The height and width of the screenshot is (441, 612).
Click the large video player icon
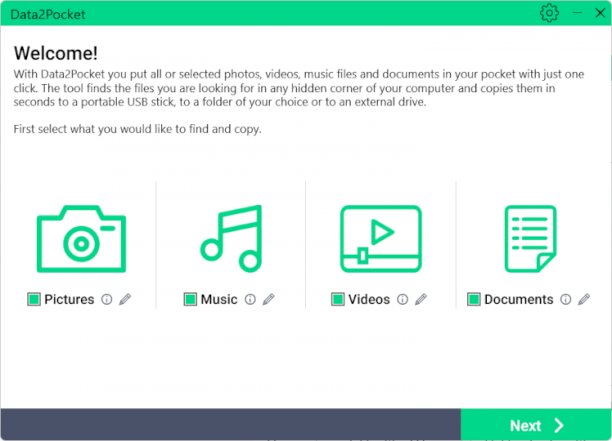(381, 239)
